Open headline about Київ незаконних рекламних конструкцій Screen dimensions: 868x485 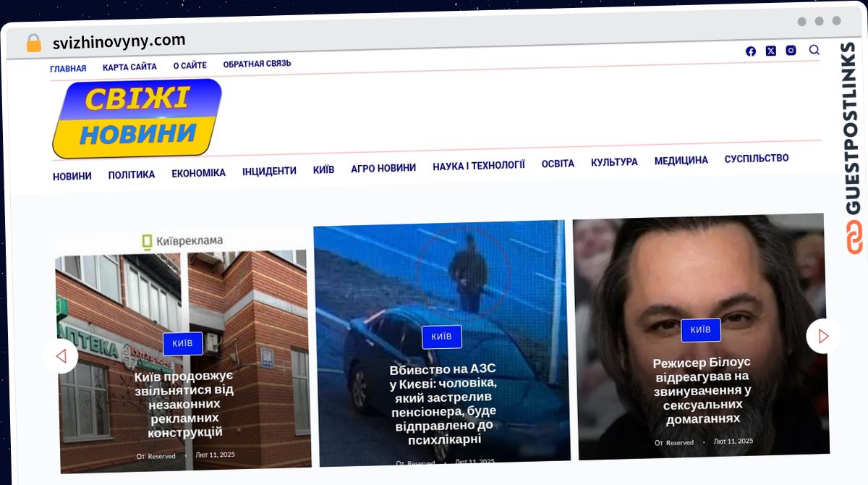(184, 405)
